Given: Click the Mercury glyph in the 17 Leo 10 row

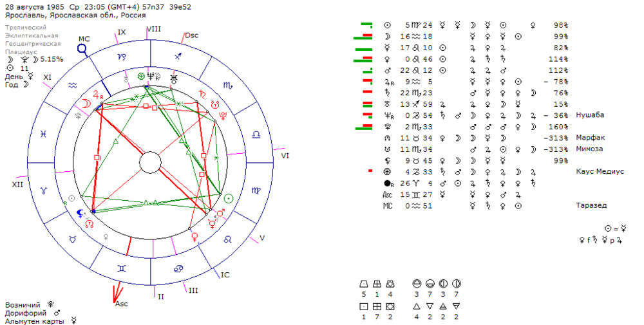Looking at the screenshot, I should click(387, 48).
